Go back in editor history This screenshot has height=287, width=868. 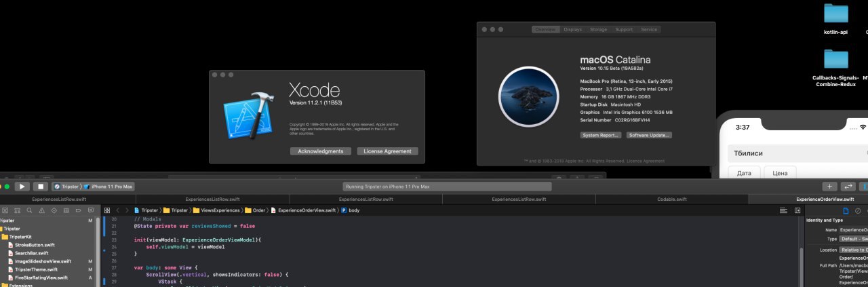pyautogui.click(x=117, y=210)
